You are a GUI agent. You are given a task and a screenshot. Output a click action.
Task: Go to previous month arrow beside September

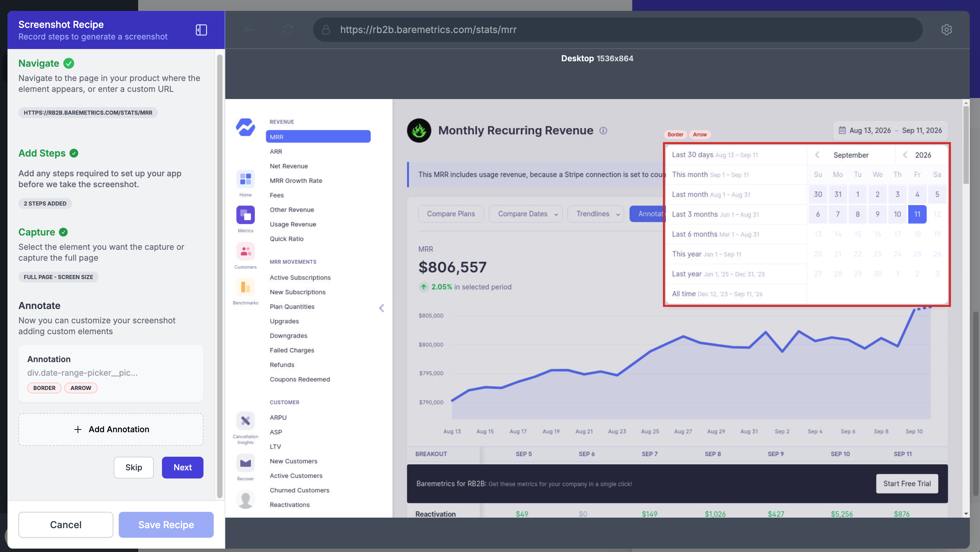click(817, 155)
